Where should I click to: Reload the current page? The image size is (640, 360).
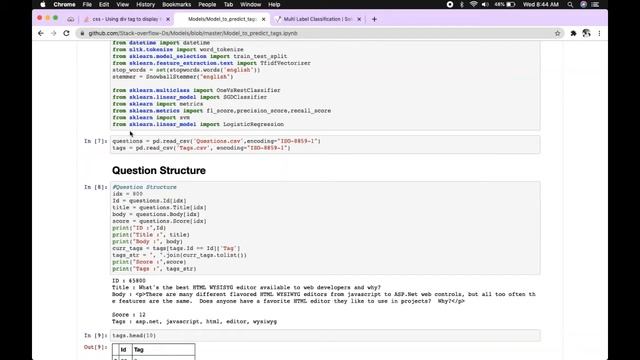coord(67,33)
